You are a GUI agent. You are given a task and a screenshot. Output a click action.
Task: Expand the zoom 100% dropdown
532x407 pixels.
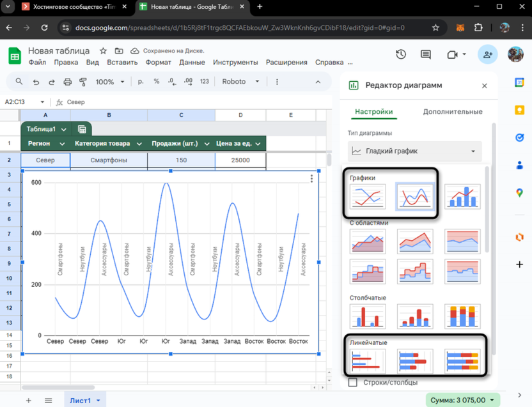[110, 82]
